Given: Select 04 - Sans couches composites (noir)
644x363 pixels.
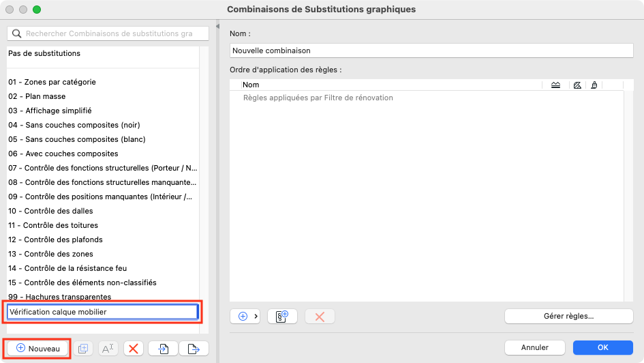Looking at the screenshot, I should coord(103,125).
